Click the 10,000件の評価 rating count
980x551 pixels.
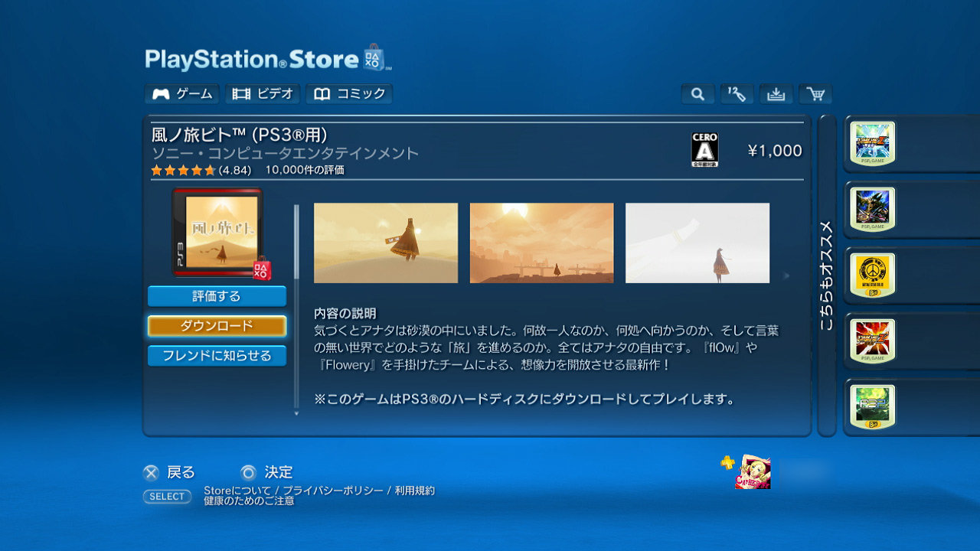tap(305, 170)
